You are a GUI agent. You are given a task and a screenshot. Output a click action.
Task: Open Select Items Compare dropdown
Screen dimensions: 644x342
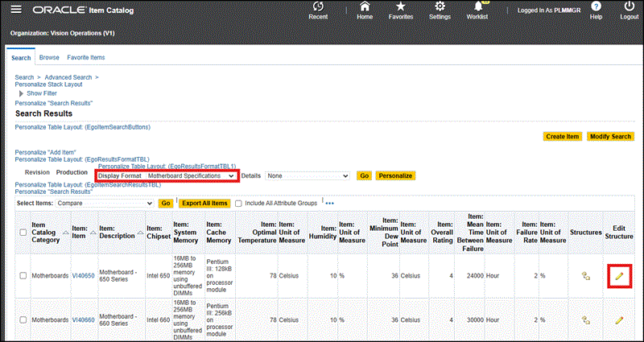tap(105, 204)
